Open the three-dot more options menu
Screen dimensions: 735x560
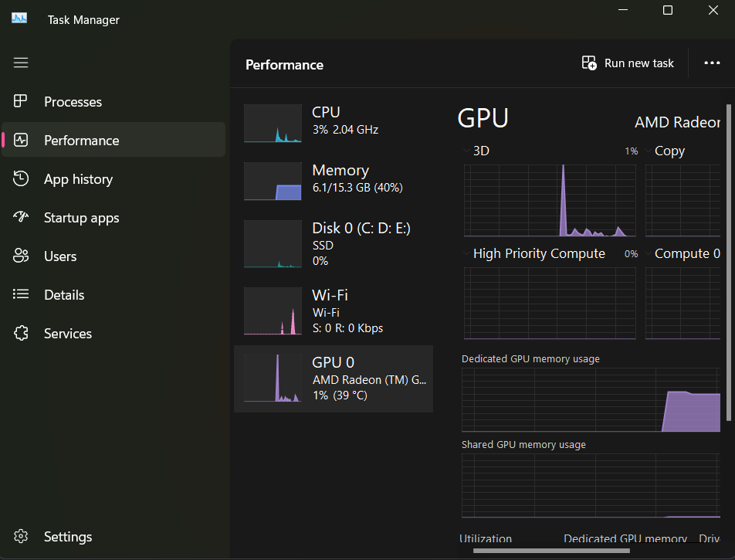[x=712, y=63]
